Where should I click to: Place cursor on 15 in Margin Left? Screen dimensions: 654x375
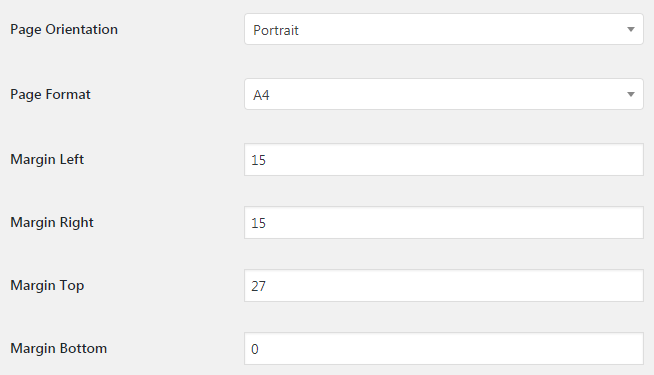[x=258, y=160]
